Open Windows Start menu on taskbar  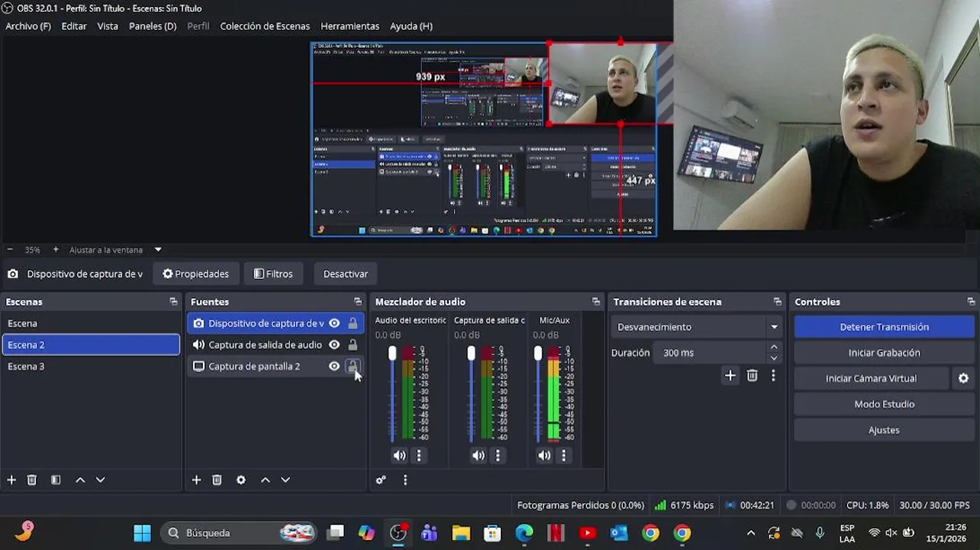coord(142,532)
